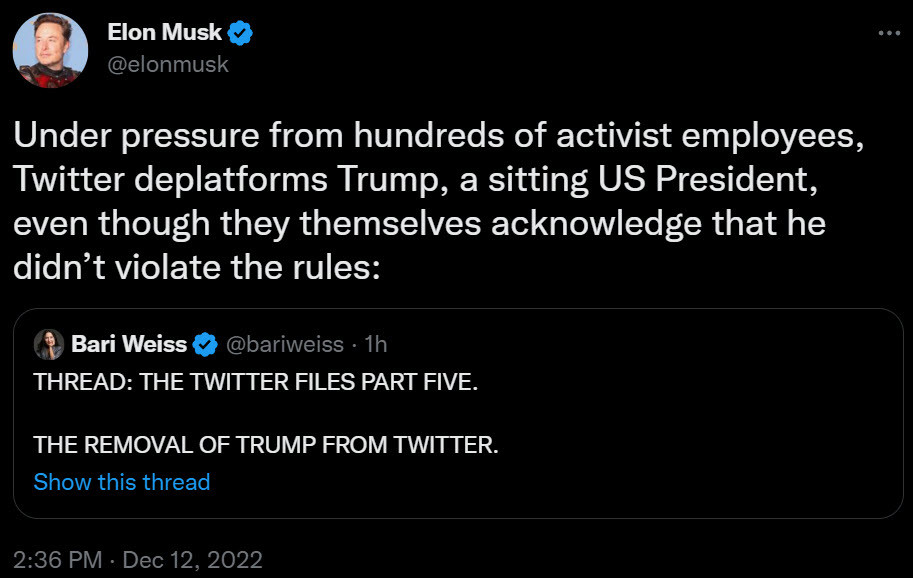The height and width of the screenshot is (578, 913).
Task: Click "THE REMOVAL OF TRUMP FROM TWITTER" line
Action: pos(265,445)
